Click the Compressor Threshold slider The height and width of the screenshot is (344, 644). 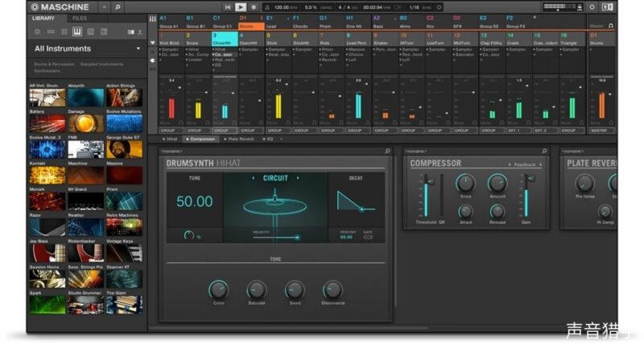tap(427, 196)
